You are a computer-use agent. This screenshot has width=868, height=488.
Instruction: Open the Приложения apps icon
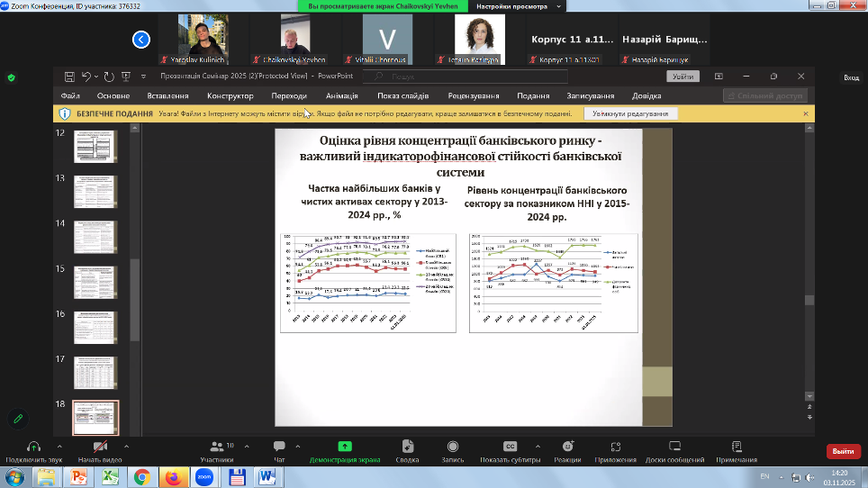click(x=617, y=446)
